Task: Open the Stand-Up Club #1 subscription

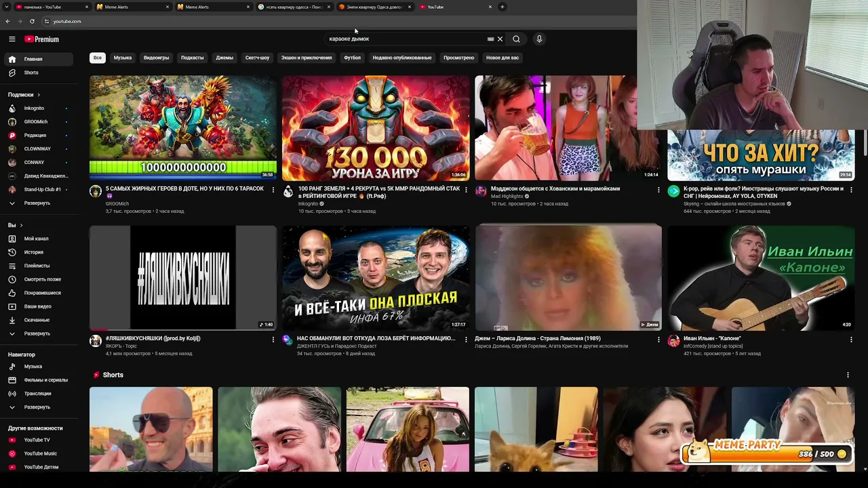Action: click(x=37, y=190)
